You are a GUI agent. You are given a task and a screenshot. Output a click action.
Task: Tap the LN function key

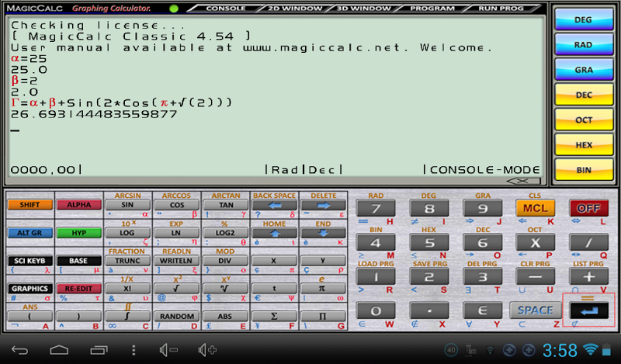[177, 233]
